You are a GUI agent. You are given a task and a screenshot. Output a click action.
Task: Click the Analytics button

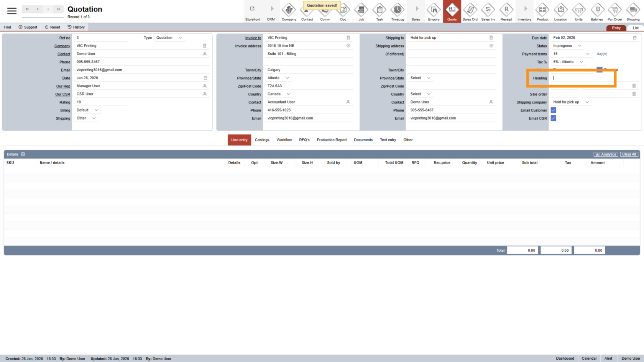(x=606, y=154)
